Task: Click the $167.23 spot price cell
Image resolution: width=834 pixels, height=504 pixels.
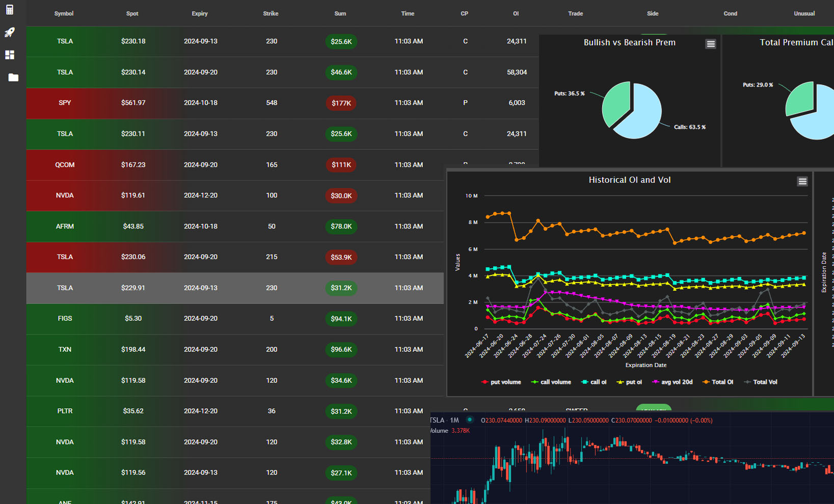Action: coord(133,165)
